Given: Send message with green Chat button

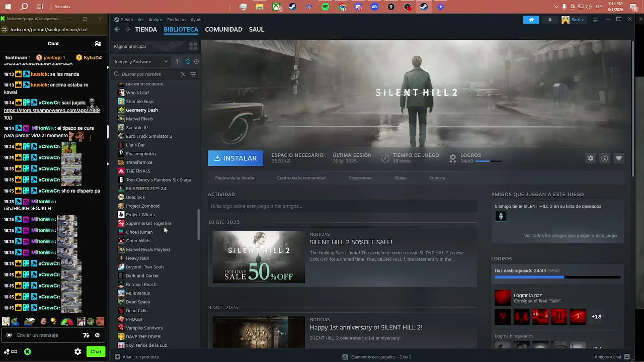Looking at the screenshot, I should click(x=96, y=352).
